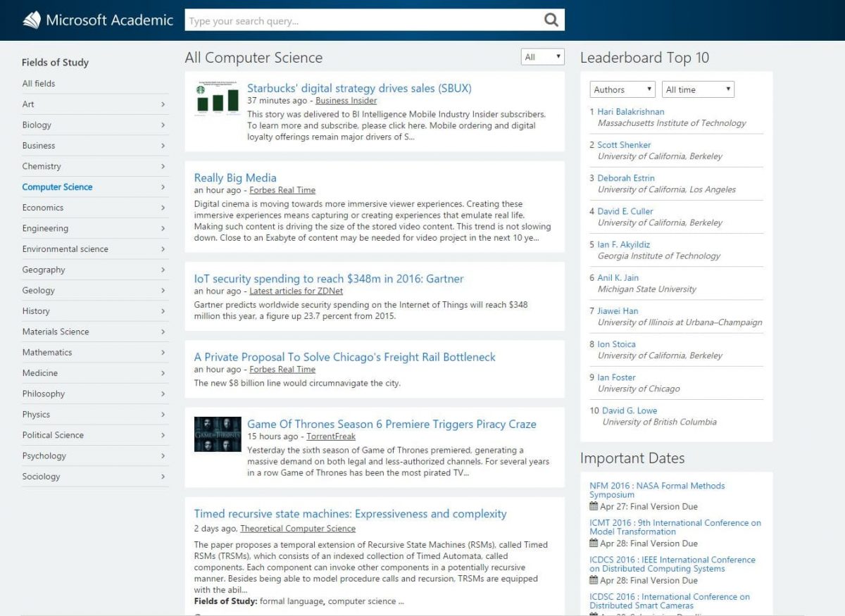Open Really Big Media article
Screen dimensions: 845x616
(235, 177)
